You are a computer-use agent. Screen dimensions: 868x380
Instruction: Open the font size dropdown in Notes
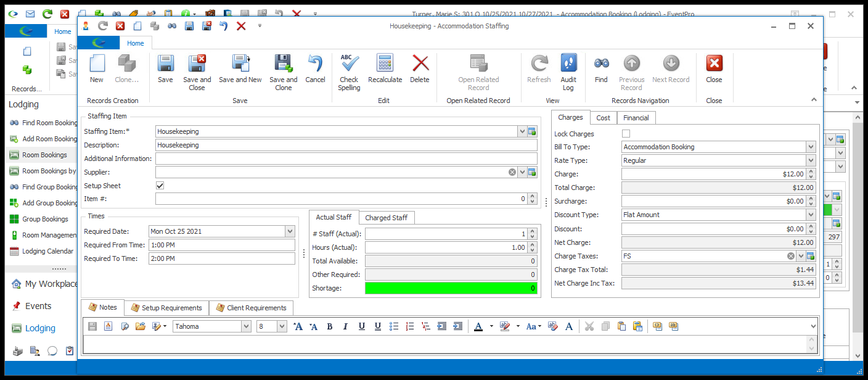[282, 326]
